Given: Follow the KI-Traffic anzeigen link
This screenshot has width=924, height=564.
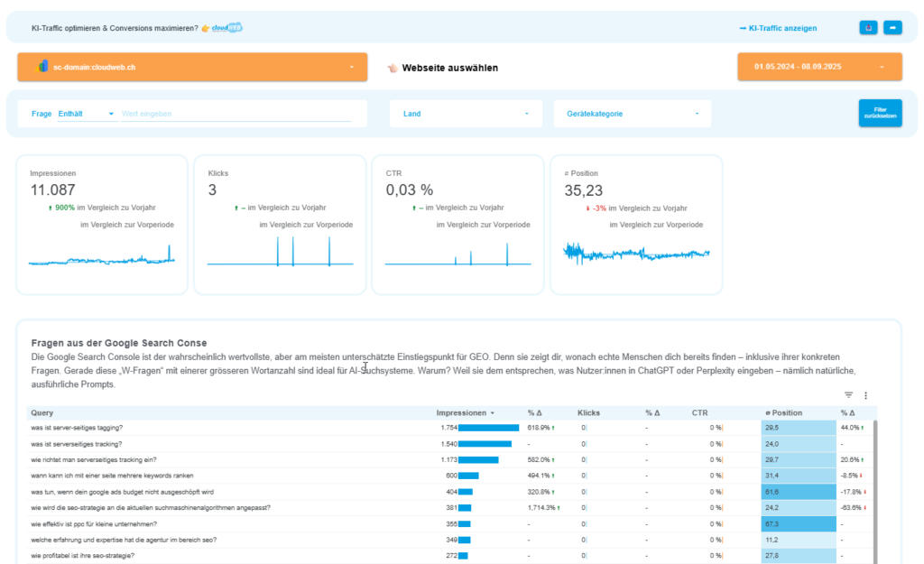Looking at the screenshot, I should [x=777, y=28].
